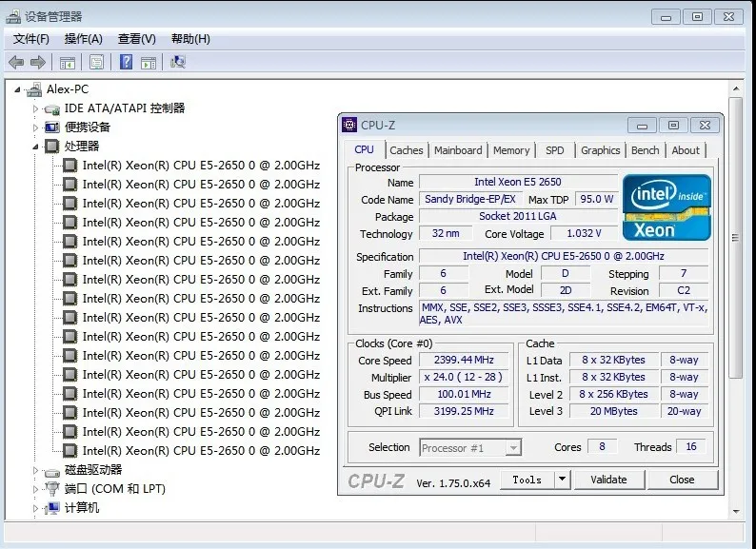This screenshot has height=549, width=756.
Task: Click the blue Help question-mark toolbar icon
Action: point(126,62)
